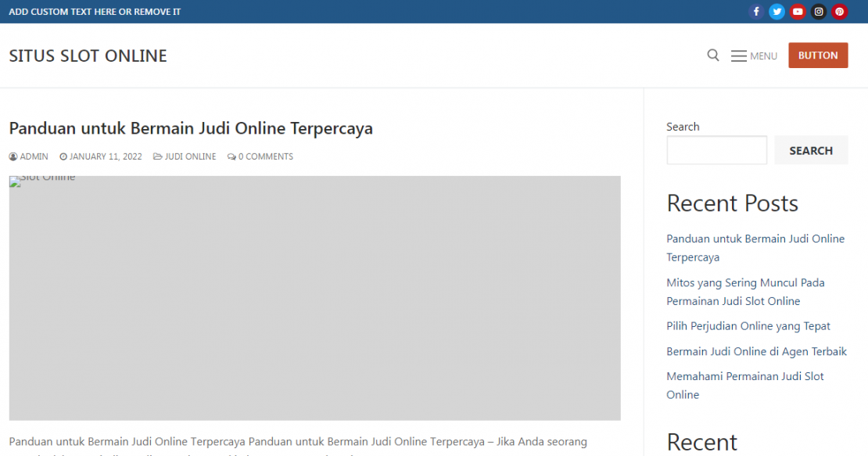The image size is (868, 456).
Task: Open the YouTube social icon
Action: [x=798, y=12]
